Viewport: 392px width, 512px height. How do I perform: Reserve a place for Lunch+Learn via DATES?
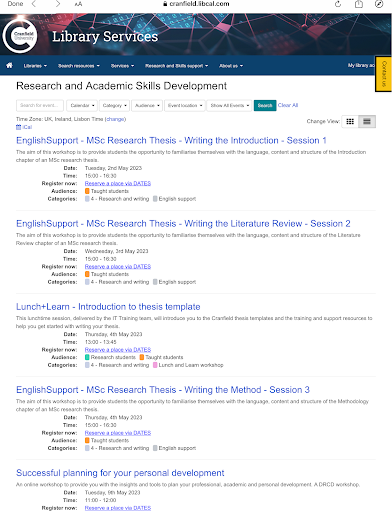point(118,349)
